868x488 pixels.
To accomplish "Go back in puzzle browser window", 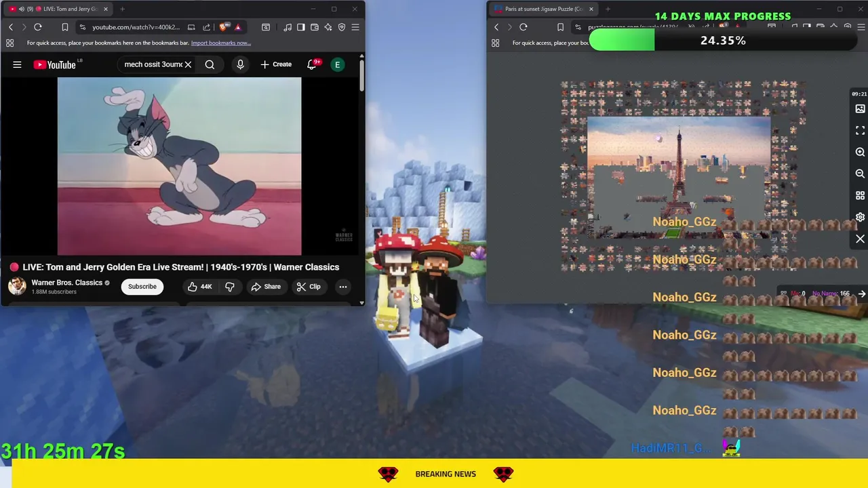I will pyautogui.click(x=496, y=27).
